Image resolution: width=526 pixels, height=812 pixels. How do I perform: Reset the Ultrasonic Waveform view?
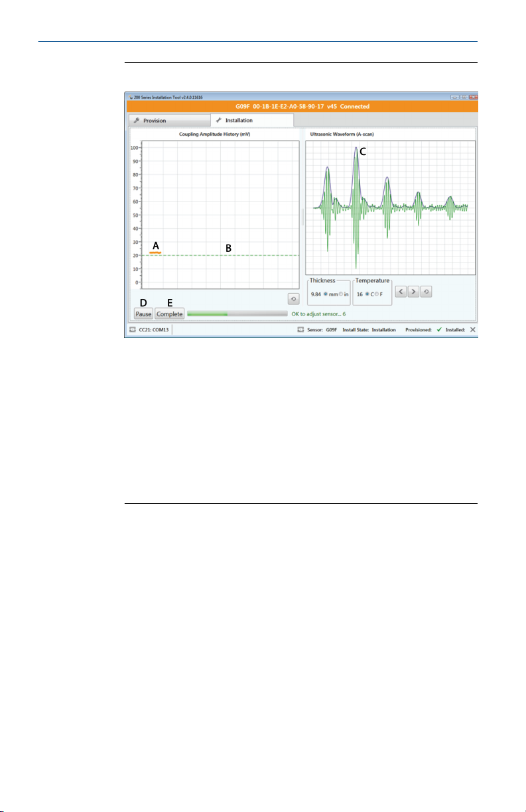coord(426,292)
